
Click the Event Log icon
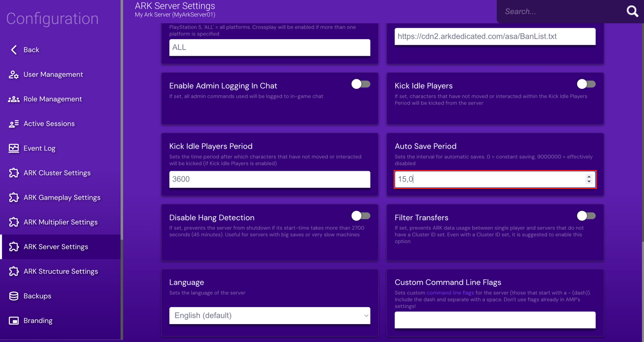[13, 148]
